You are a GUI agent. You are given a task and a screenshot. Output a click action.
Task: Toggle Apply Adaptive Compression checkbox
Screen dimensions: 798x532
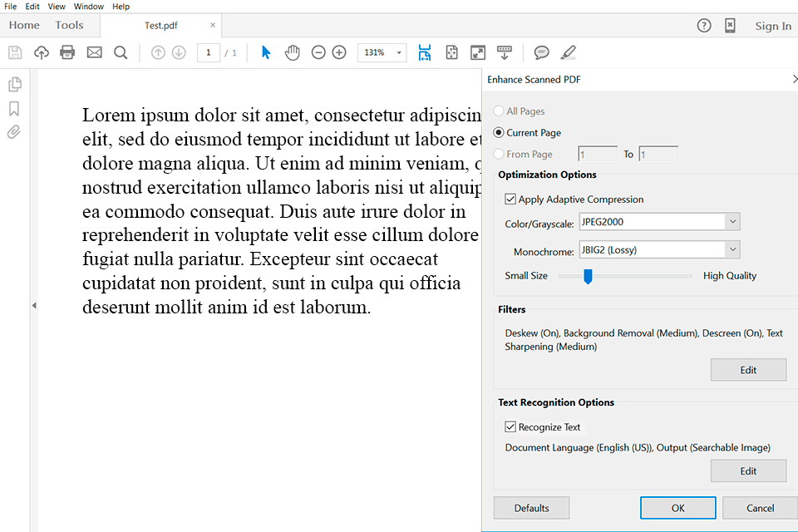(x=510, y=199)
